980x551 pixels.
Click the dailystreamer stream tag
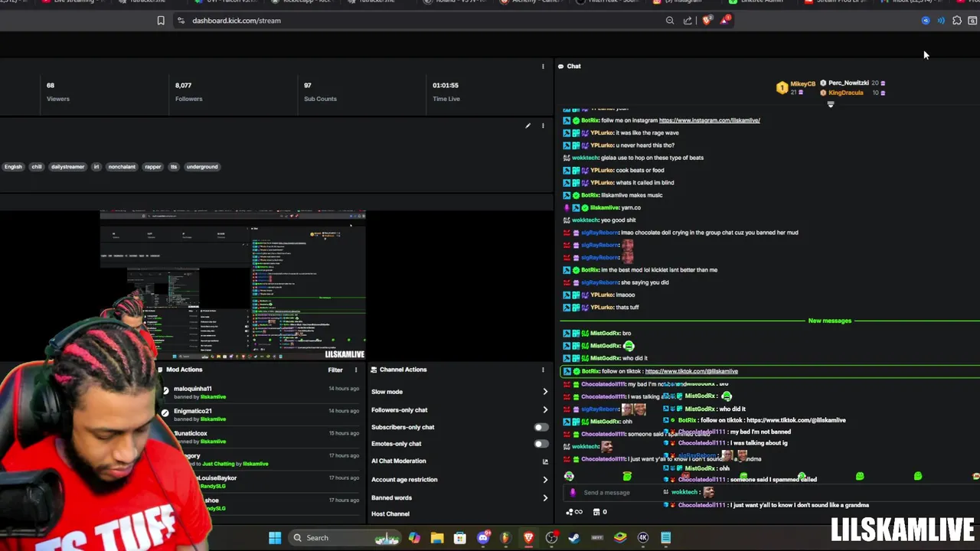point(67,167)
